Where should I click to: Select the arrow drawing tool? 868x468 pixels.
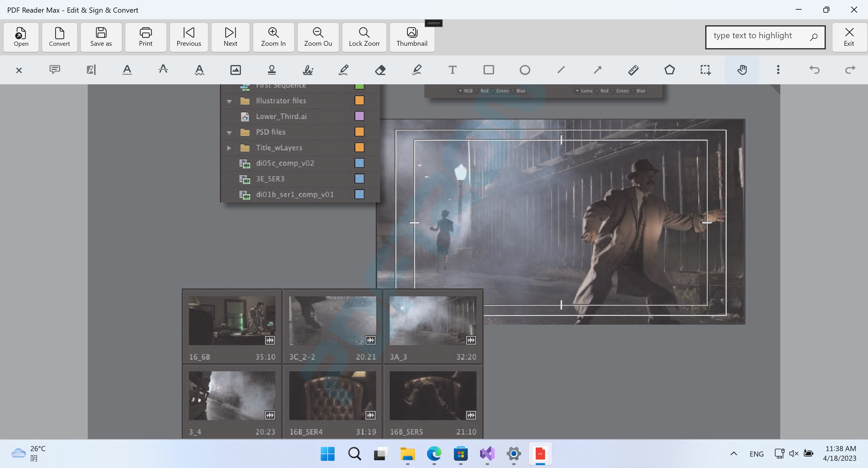tap(597, 70)
